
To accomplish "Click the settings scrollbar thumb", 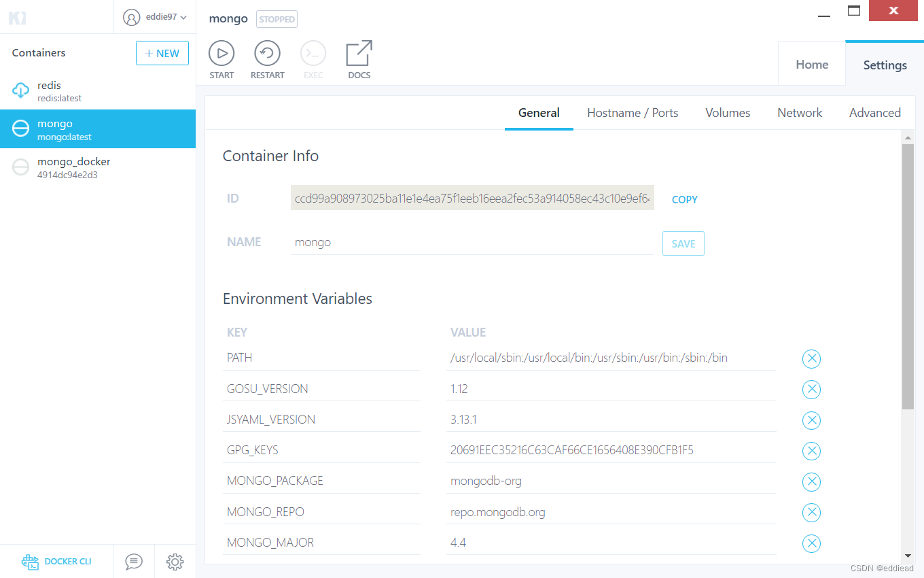I will (908, 277).
